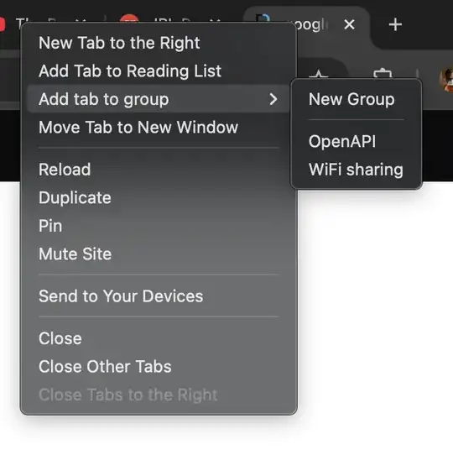This screenshot has height=476, width=453.
Task: Open the extensions puzzle icon in toolbar
Action: click(383, 74)
